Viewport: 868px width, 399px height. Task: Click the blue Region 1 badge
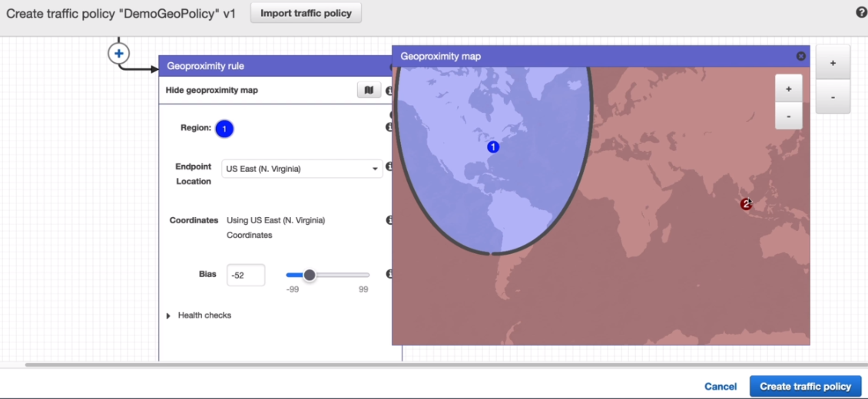click(224, 129)
